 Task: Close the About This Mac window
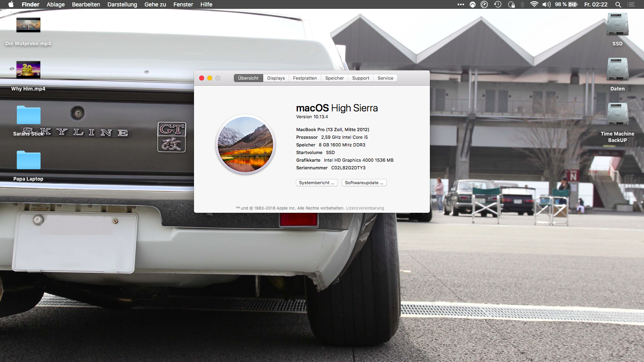(202, 78)
